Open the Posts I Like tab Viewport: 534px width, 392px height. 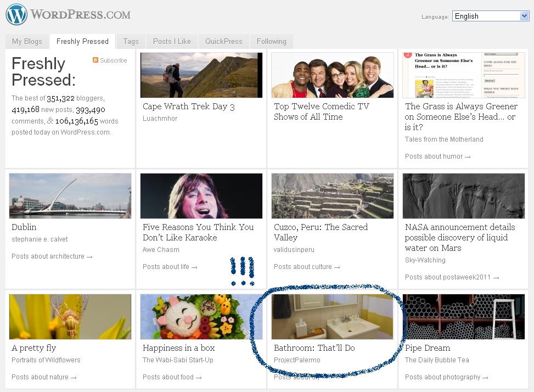(x=172, y=41)
